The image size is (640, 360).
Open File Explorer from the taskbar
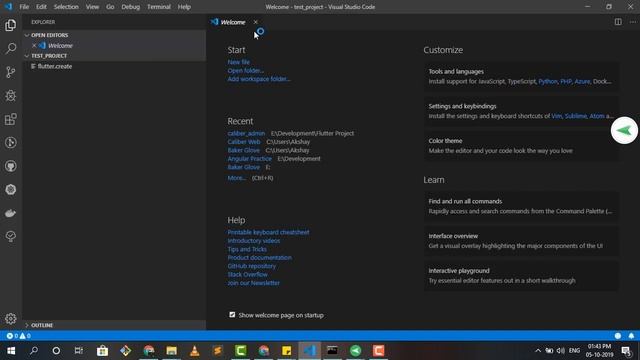pyautogui.click(x=171, y=351)
